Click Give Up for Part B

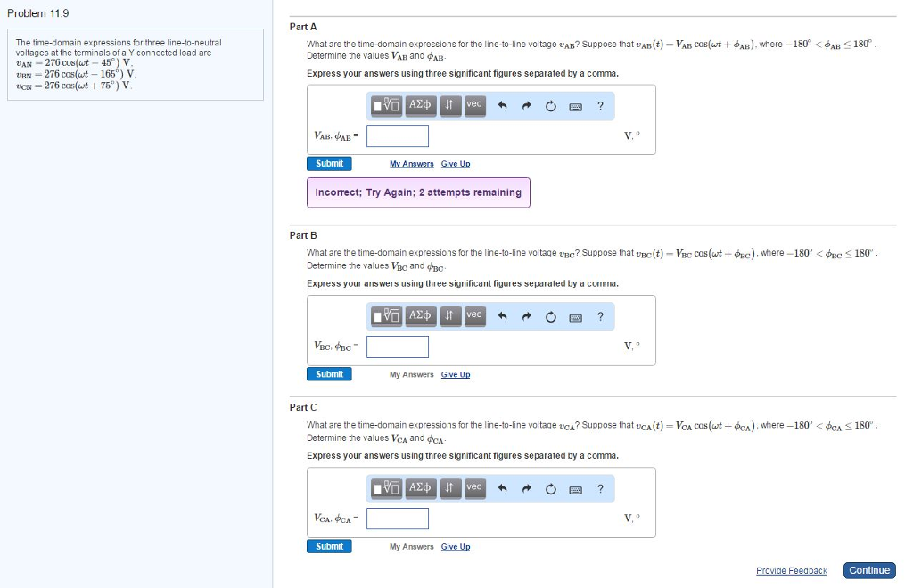tap(456, 373)
